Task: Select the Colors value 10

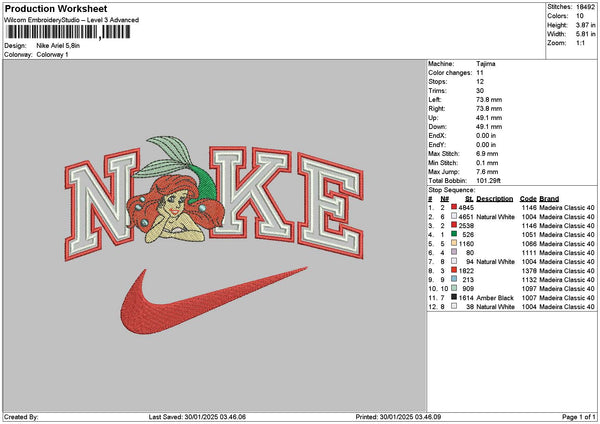Action: coord(580,16)
